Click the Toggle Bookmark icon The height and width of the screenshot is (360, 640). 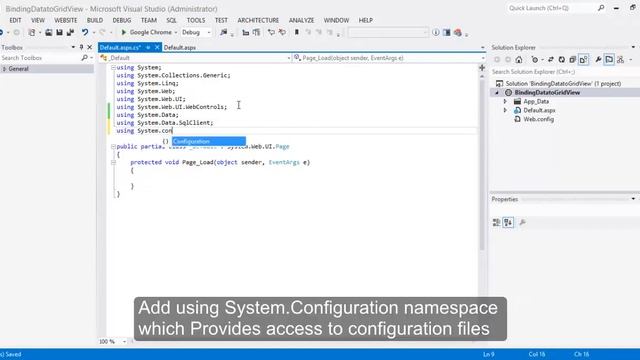tap(297, 32)
